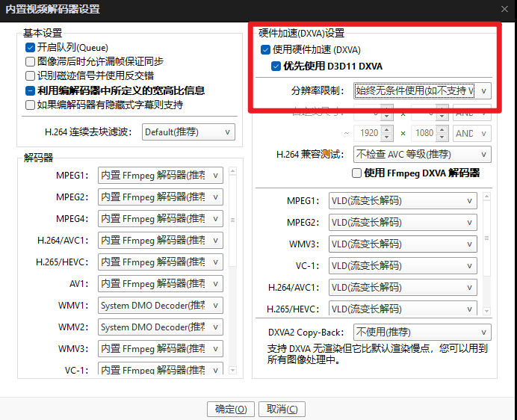The image size is (517, 420).
Task: Click the 1920 width input field
Action: [x=368, y=133]
